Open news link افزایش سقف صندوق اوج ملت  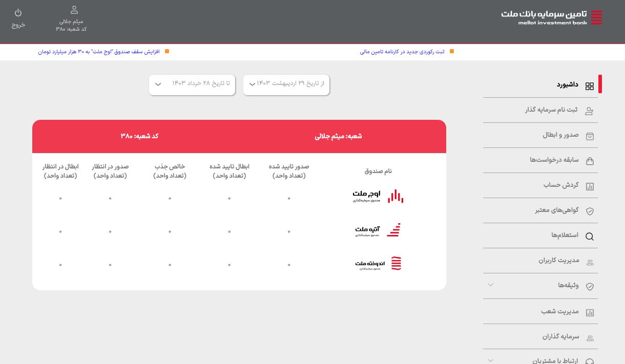point(99,52)
